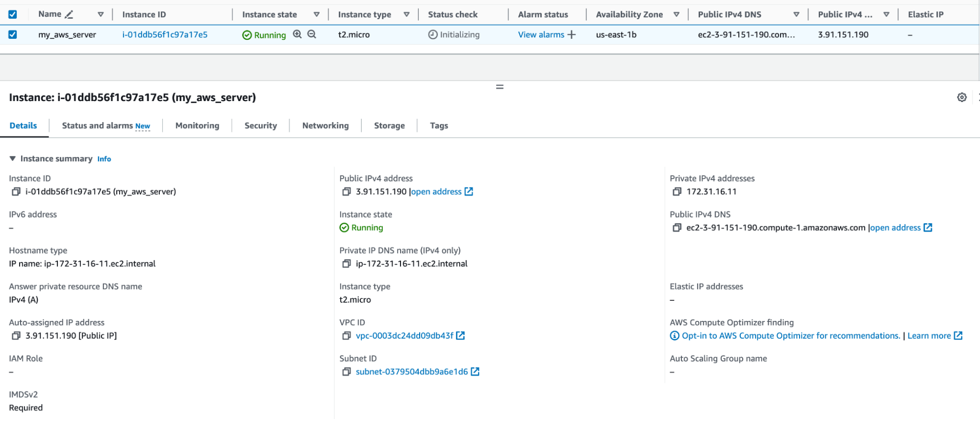The image size is (980, 421).
Task: Edit the Name column pencil icon
Action: click(x=69, y=15)
